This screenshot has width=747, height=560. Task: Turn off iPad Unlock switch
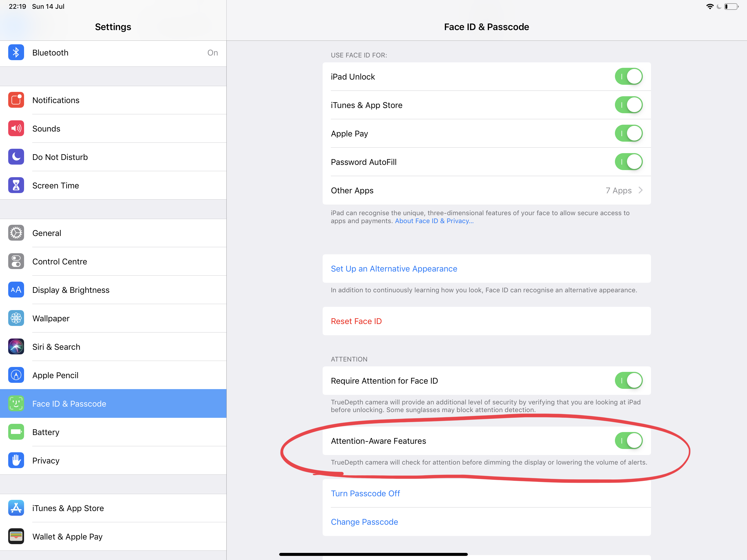628,76
